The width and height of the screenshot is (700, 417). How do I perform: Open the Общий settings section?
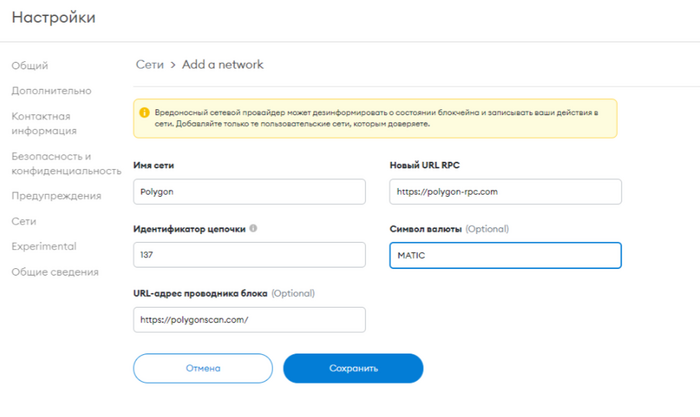pyautogui.click(x=29, y=66)
